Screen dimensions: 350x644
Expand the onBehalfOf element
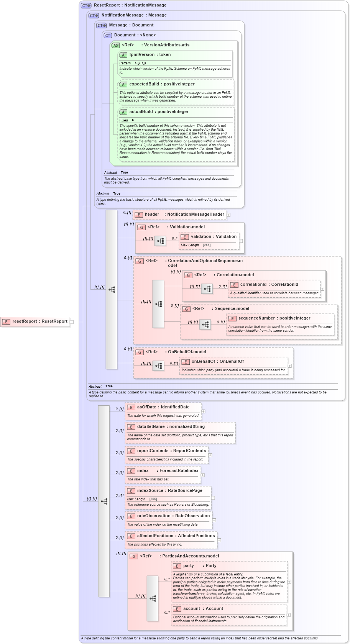(289, 366)
